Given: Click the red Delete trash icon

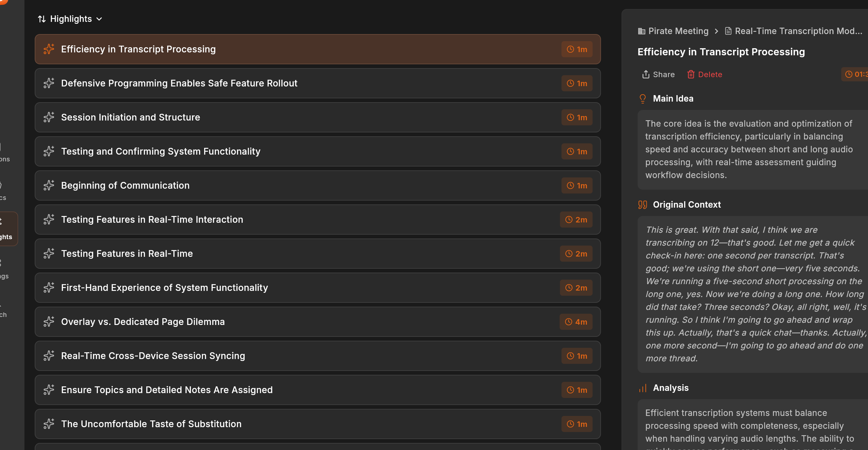Looking at the screenshot, I should click(691, 75).
